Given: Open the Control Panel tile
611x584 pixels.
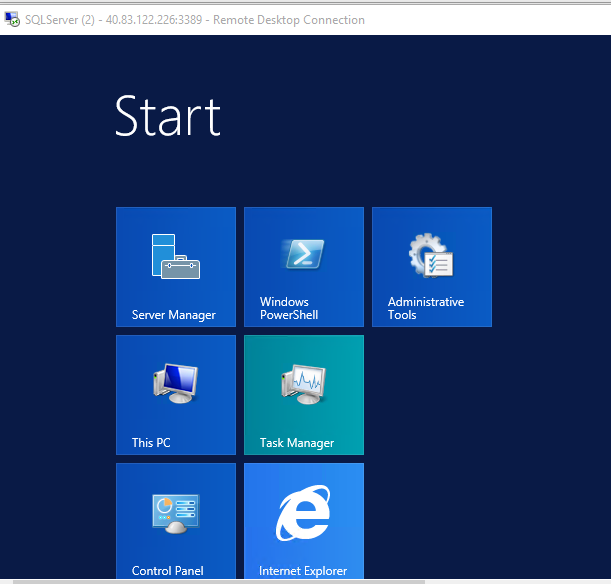Looking at the screenshot, I should click(176, 521).
